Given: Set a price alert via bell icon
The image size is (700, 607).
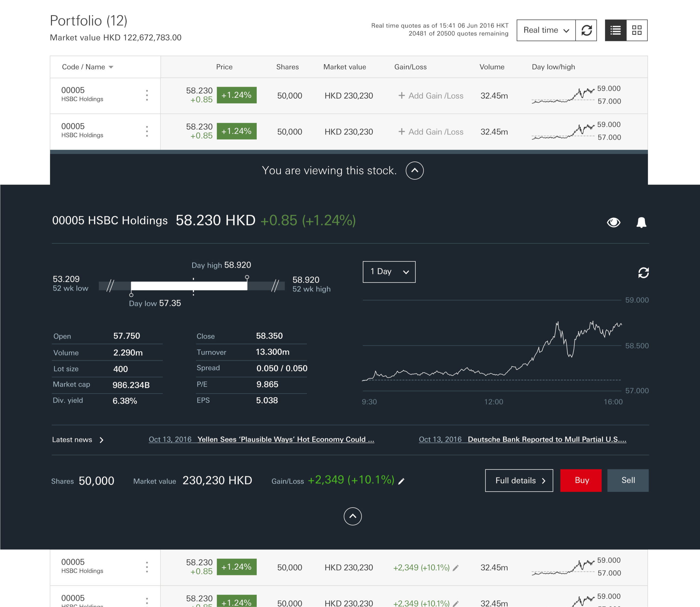Looking at the screenshot, I should (641, 222).
